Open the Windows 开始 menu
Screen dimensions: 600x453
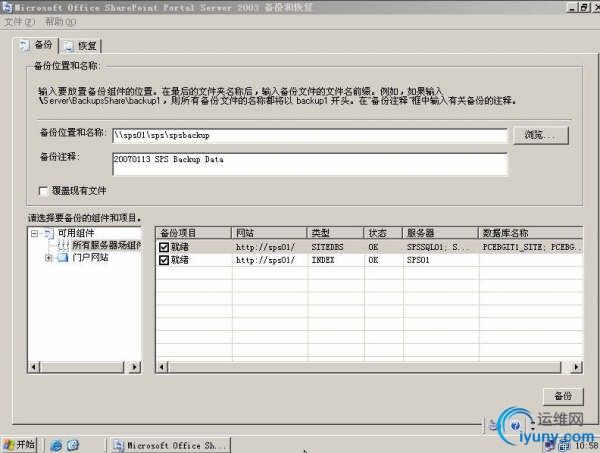(x=19, y=445)
